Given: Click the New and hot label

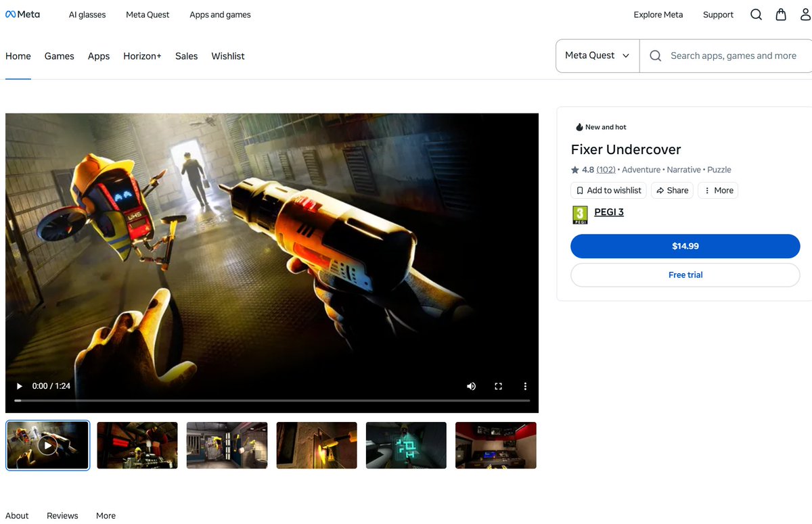Looking at the screenshot, I should click(x=601, y=127).
